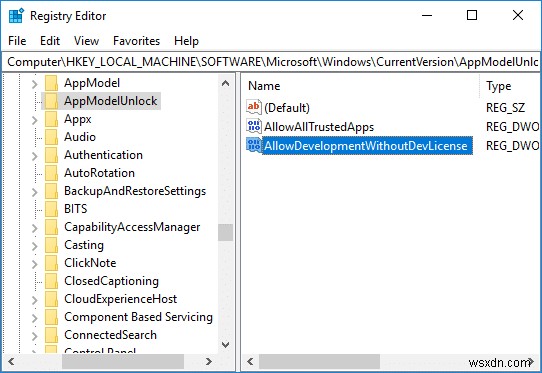
Task: Click REG_DWO type of AllowAllTrustedApps
Action: coord(513,127)
